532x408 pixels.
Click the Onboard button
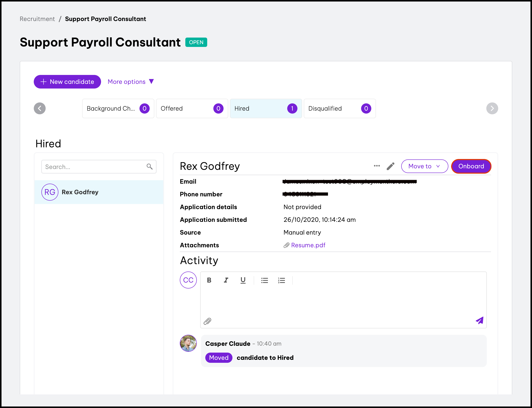(x=471, y=166)
